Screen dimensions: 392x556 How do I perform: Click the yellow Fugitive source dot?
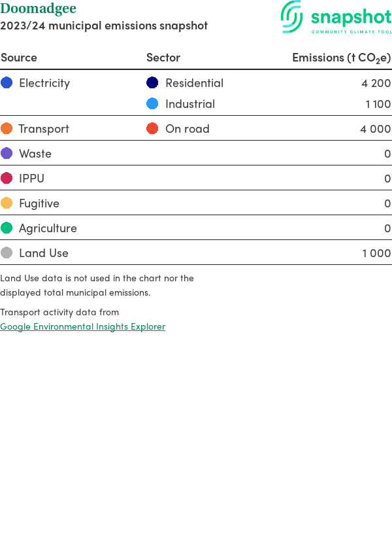(x=7, y=203)
